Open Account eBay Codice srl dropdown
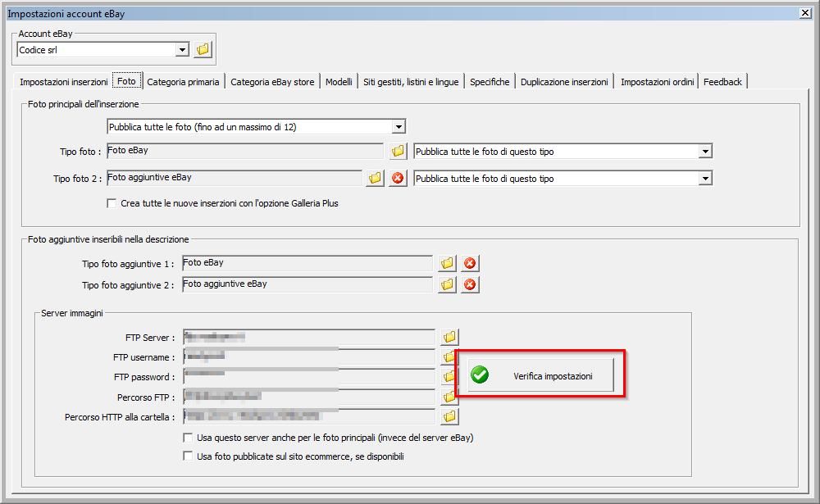Image resolution: width=820 pixels, height=504 pixels. click(182, 50)
